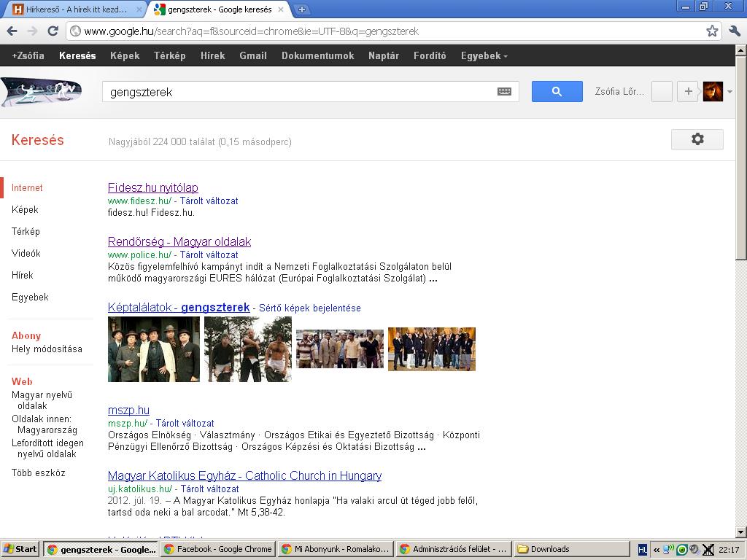Click Hely módosítása under Abony
This screenshot has height=560, width=747.
pyautogui.click(x=47, y=349)
